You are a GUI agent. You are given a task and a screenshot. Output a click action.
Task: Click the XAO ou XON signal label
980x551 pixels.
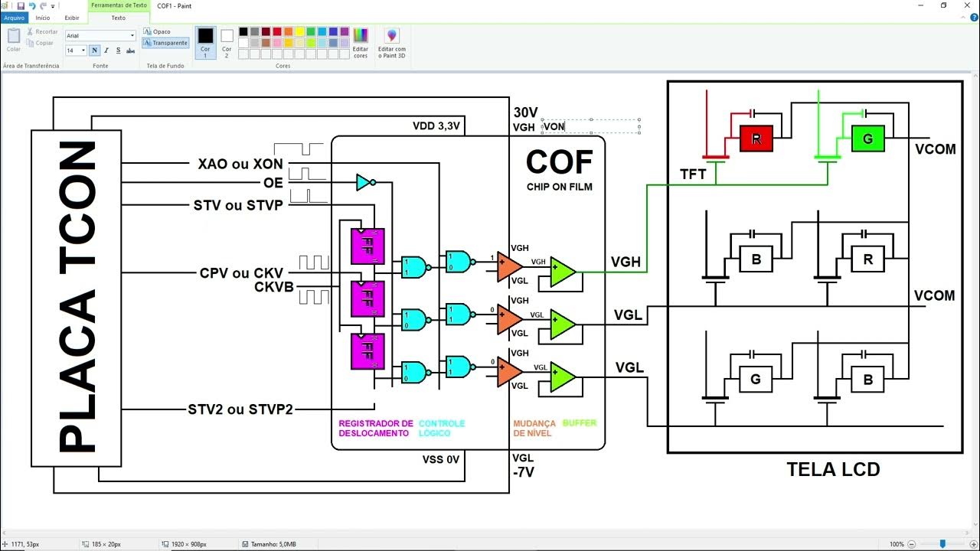pyautogui.click(x=240, y=164)
